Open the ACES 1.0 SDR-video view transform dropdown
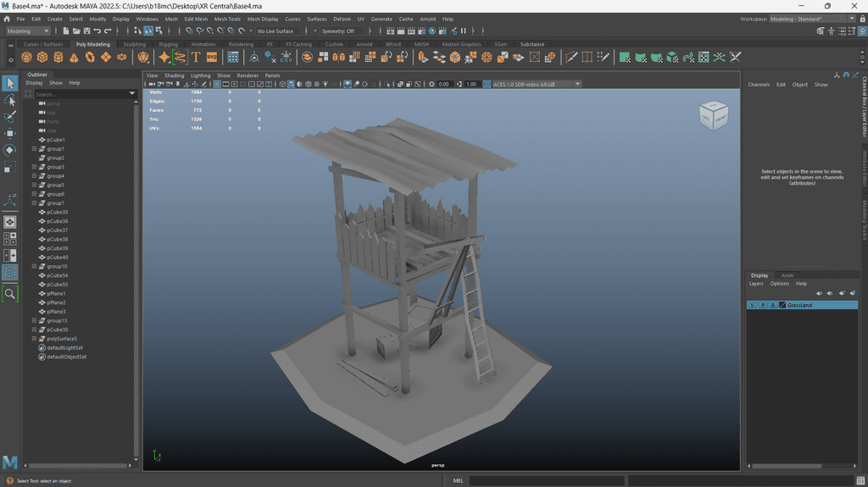 (536, 84)
